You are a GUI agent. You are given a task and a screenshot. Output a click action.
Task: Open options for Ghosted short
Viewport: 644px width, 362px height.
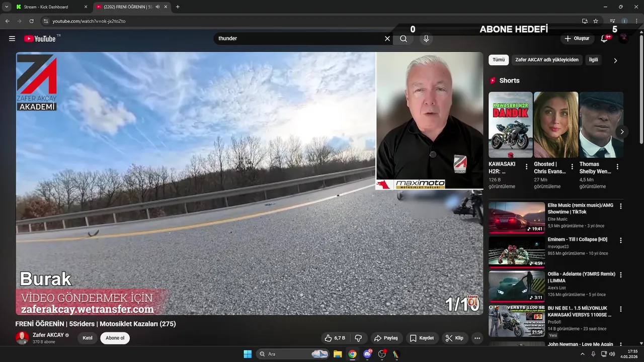tap(572, 166)
